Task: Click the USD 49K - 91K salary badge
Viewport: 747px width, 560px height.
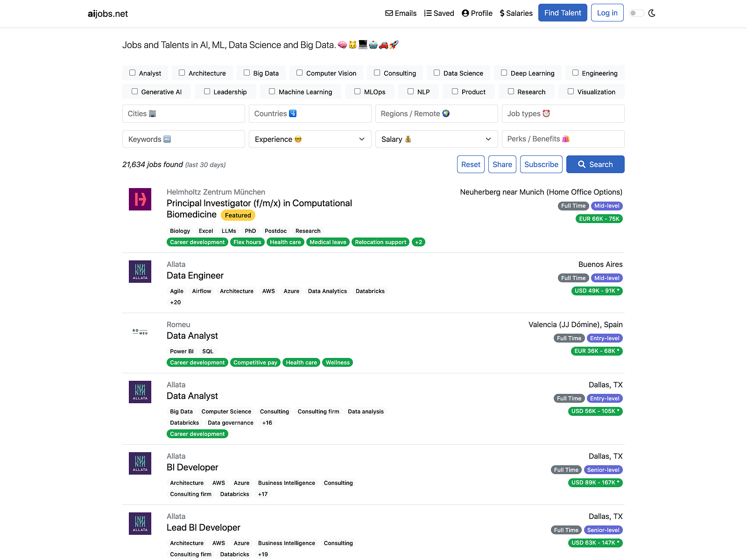Action: click(x=597, y=291)
